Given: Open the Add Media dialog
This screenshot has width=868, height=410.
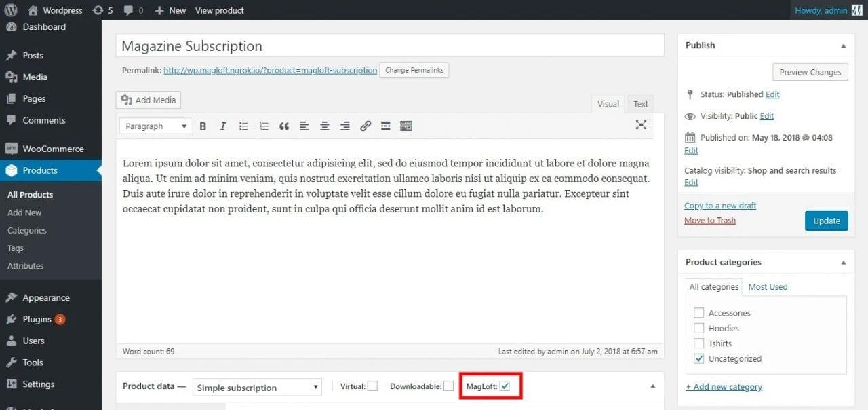Looking at the screenshot, I should 148,99.
